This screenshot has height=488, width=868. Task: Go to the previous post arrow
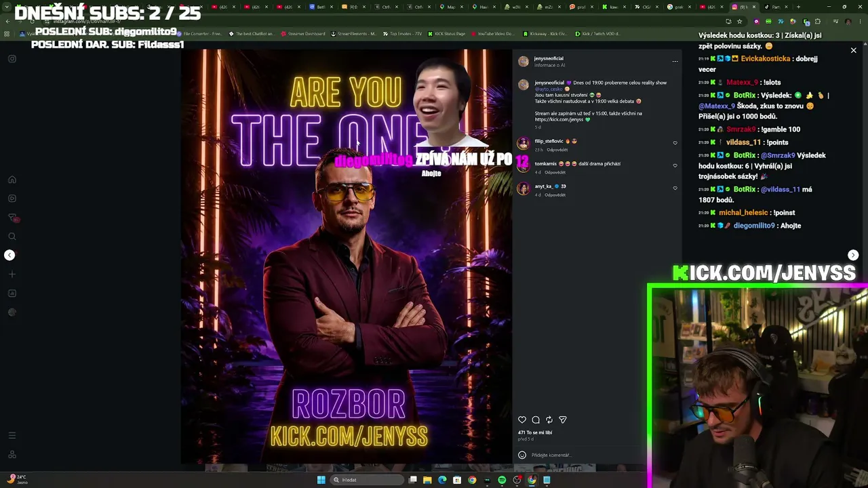click(x=9, y=255)
